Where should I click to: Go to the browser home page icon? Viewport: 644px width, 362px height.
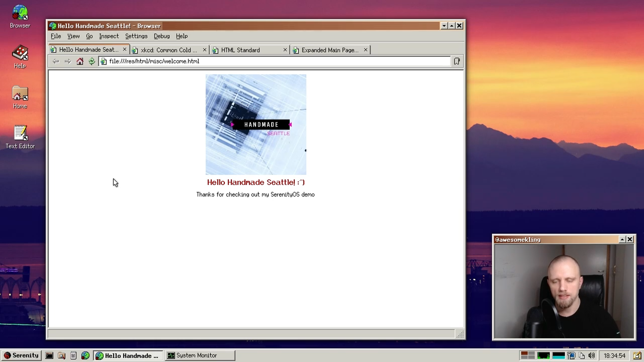(80, 61)
